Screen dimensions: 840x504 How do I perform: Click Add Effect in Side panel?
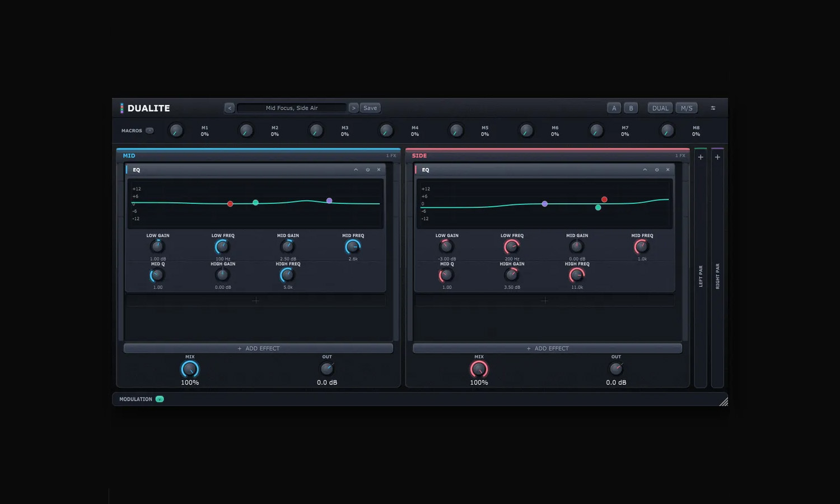point(547,348)
